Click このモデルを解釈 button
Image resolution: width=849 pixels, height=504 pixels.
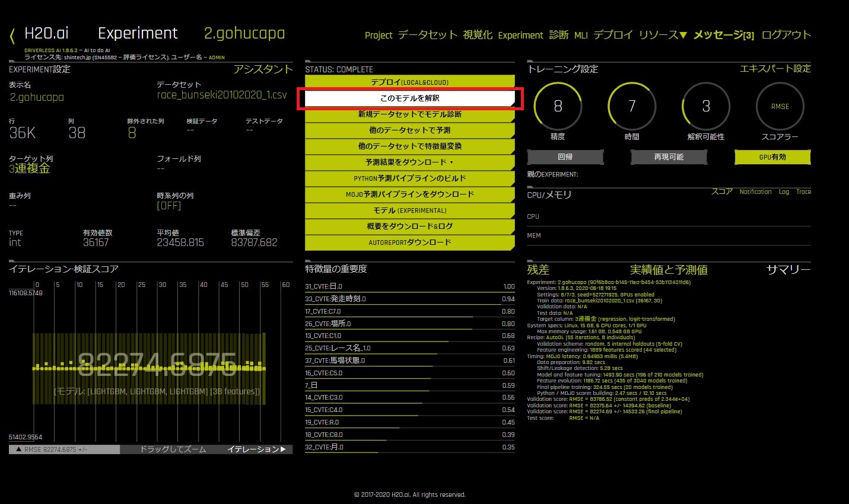point(409,98)
